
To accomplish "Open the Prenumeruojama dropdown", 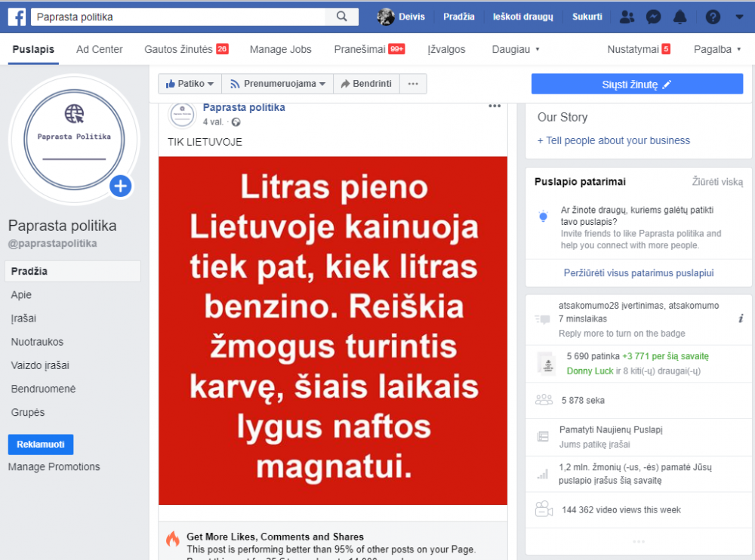I will [277, 84].
